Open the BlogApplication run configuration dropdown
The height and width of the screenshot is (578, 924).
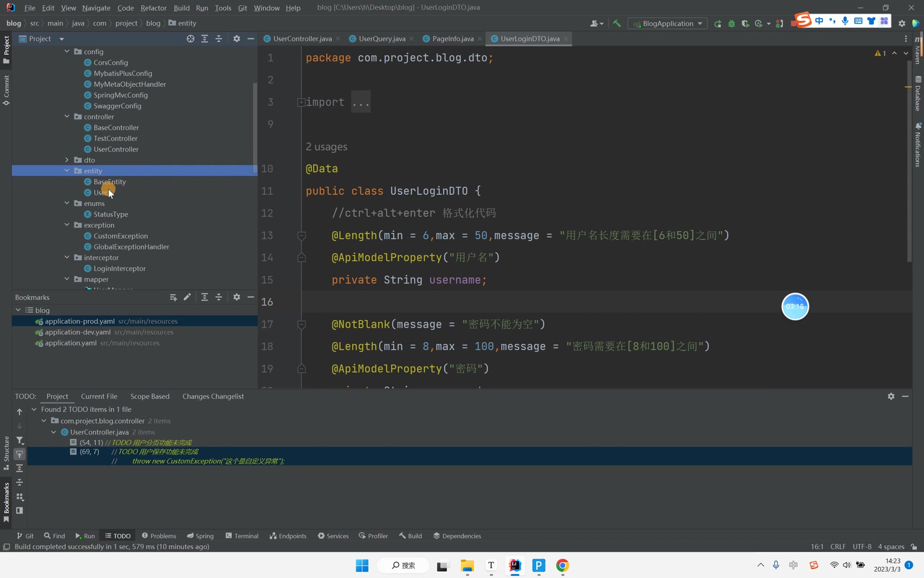point(667,24)
